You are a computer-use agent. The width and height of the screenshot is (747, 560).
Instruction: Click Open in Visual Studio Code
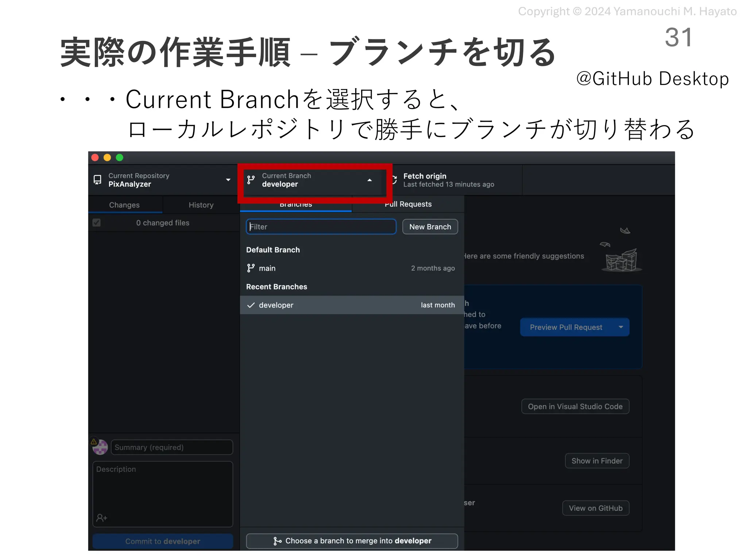575,407
